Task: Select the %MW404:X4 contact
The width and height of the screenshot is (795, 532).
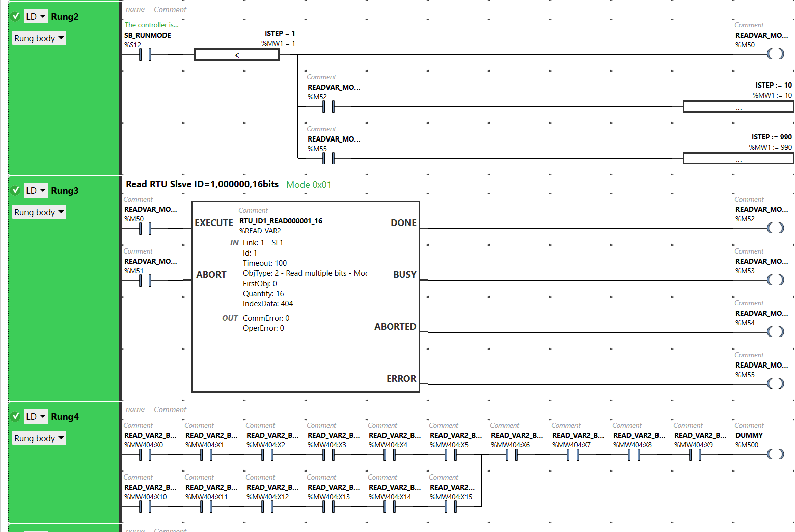Action: click(x=390, y=455)
